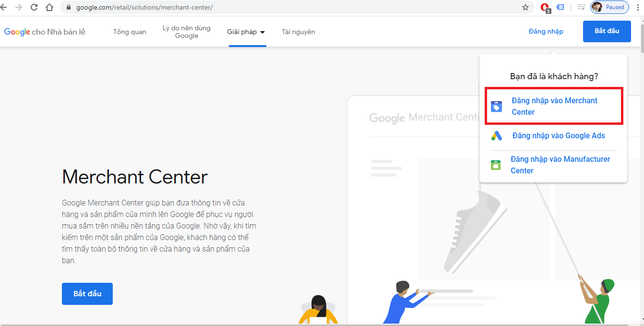Click the Google cho Nhà bán lẻ logo
This screenshot has height=326, width=644.
pyautogui.click(x=45, y=32)
